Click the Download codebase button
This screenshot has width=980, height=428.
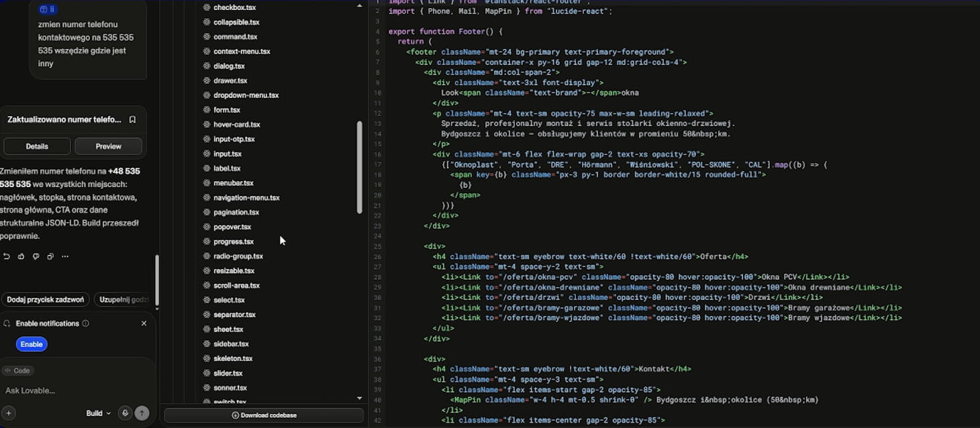pyautogui.click(x=264, y=415)
